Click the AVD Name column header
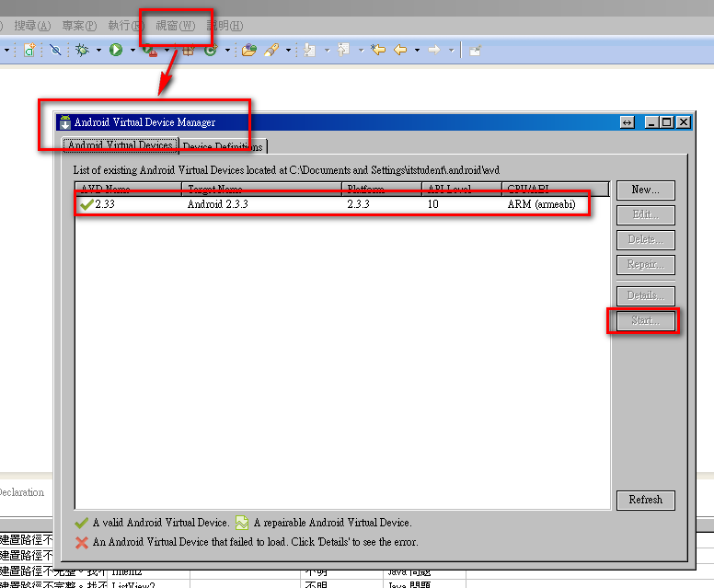This screenshot has height=588, width=714. click(128, 189)
